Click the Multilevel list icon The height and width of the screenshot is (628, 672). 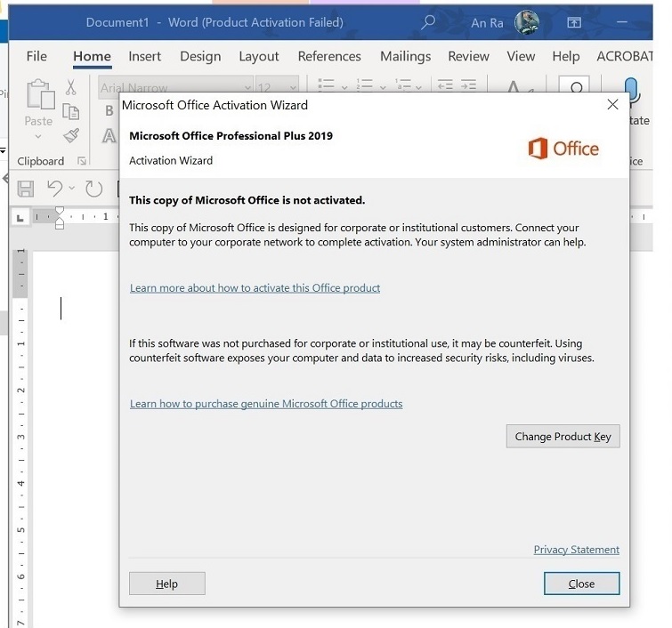click(403, 85)
